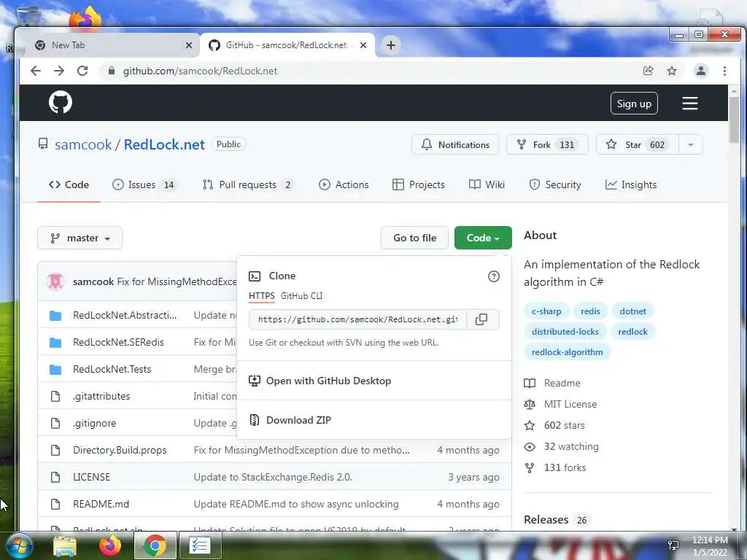This screenshot has width=747, height=560.
Task: Open the hamburger menu in the GitHub header
Action: point(689,104)
